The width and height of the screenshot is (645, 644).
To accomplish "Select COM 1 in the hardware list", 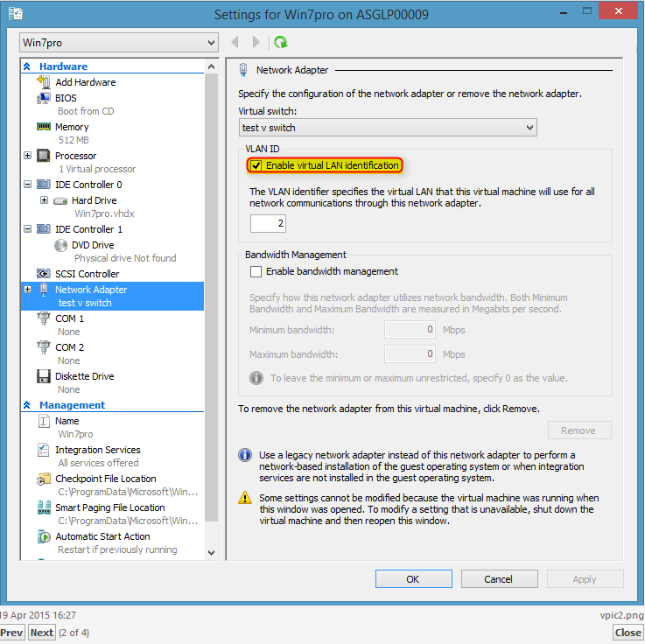I will click(x=69, y=318).
